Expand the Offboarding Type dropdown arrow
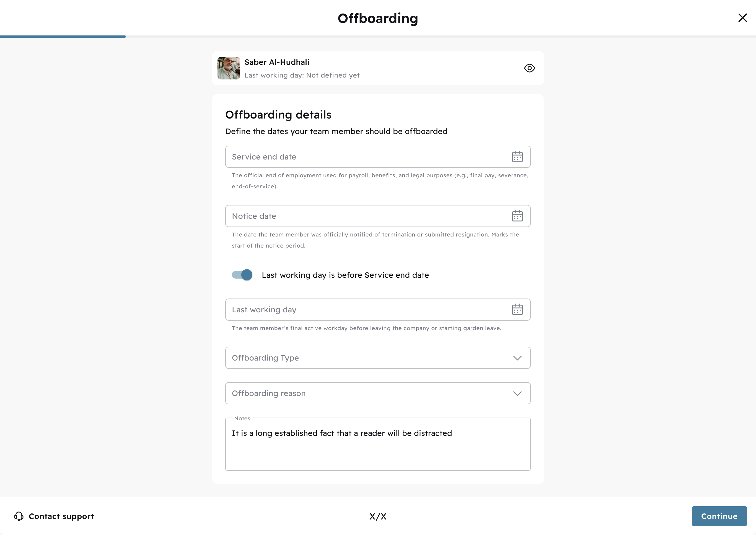The image size is (756, 535). pyautogui.click(x=517, y=358)
